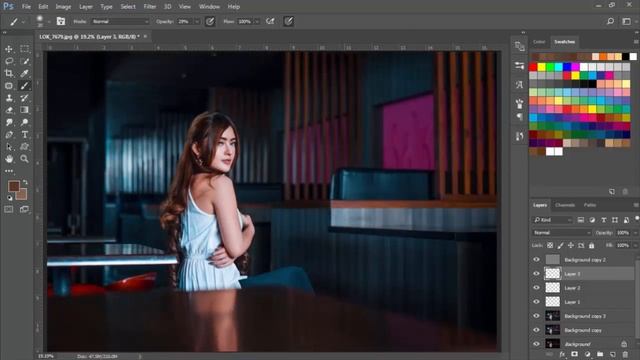Viewport: 640px width, 360px height.
Task: Add a layer mask
Action: (575, 354)
